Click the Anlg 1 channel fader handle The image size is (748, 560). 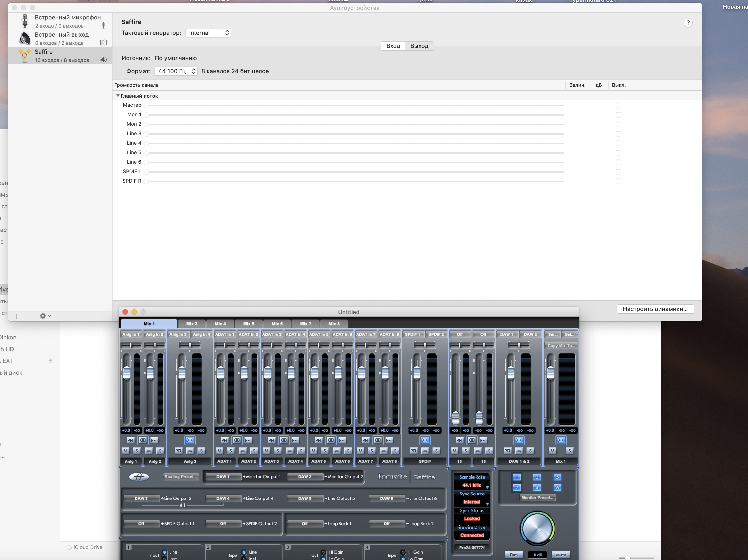(127, 373)
